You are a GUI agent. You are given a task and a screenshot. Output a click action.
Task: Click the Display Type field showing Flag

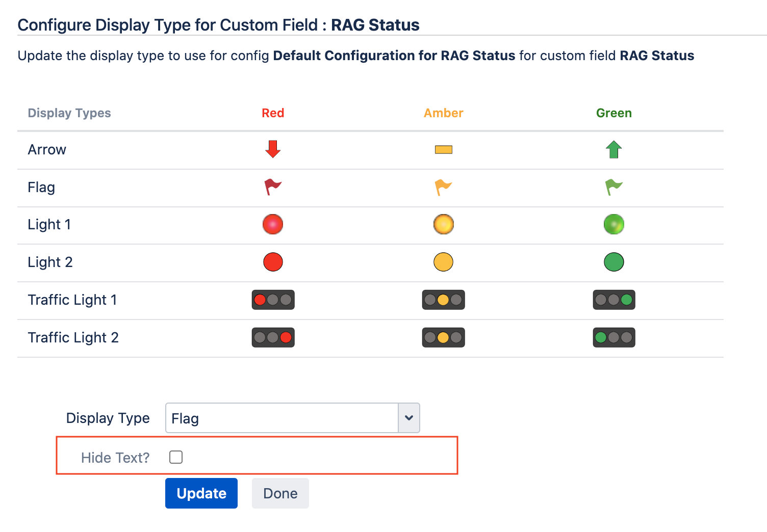tap(282, 418)
